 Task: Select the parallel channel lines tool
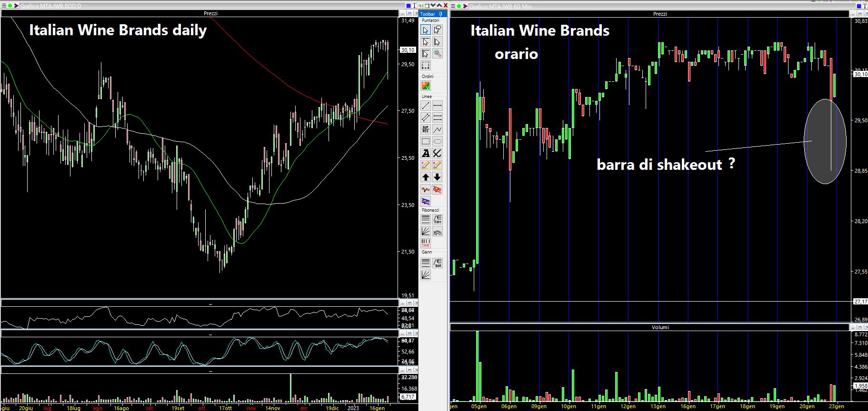426,117
